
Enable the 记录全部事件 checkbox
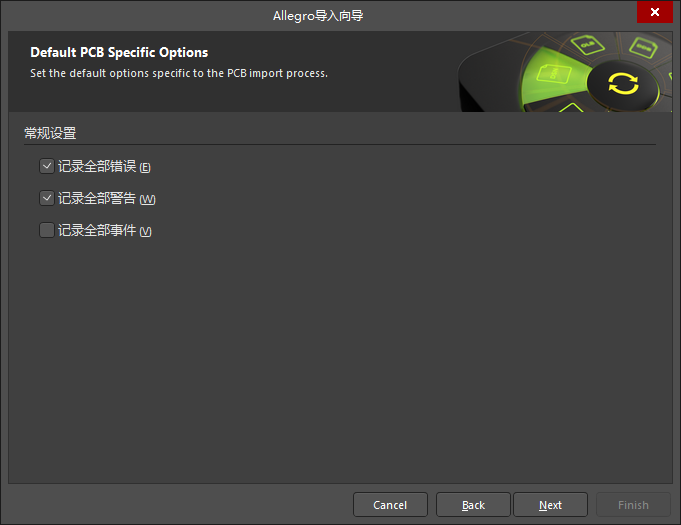point(47,230)
